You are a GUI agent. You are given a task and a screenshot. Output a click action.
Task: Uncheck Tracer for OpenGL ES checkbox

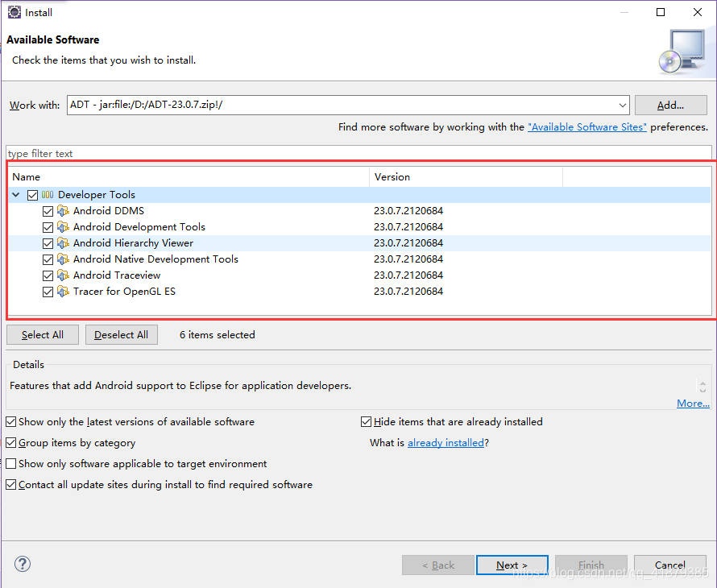pos(48,292)
